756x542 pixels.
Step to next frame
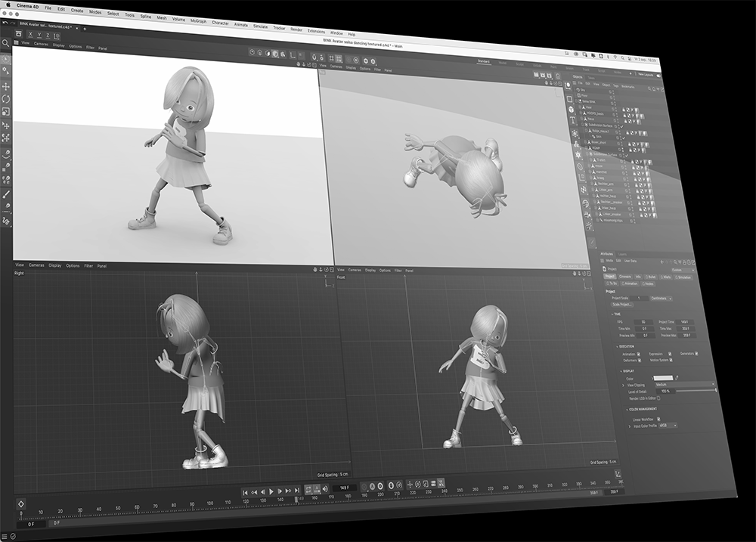pos(280,491)
